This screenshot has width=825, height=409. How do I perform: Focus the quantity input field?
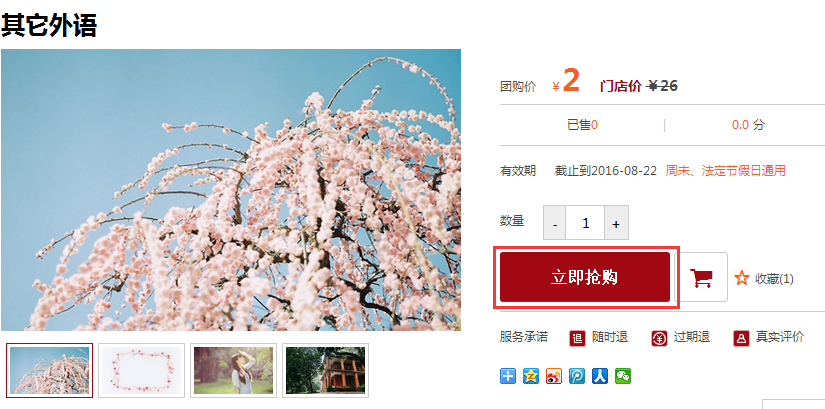point(586,223)
